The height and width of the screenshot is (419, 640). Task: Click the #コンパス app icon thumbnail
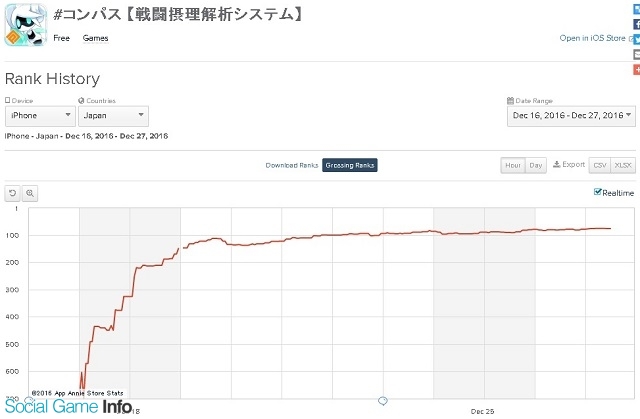26,25
